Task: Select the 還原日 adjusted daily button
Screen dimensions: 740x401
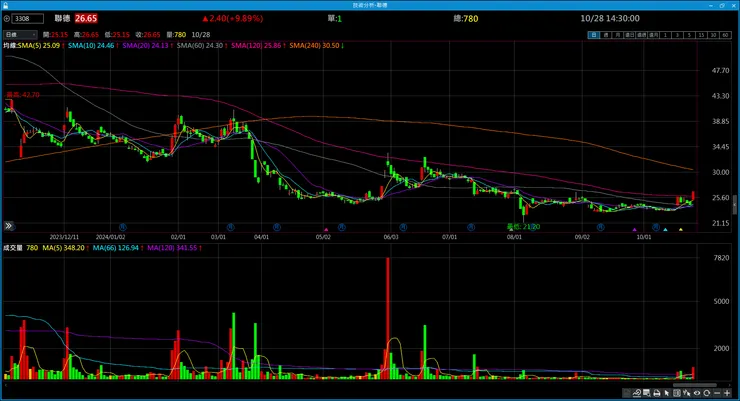Action: click(630, 35)
